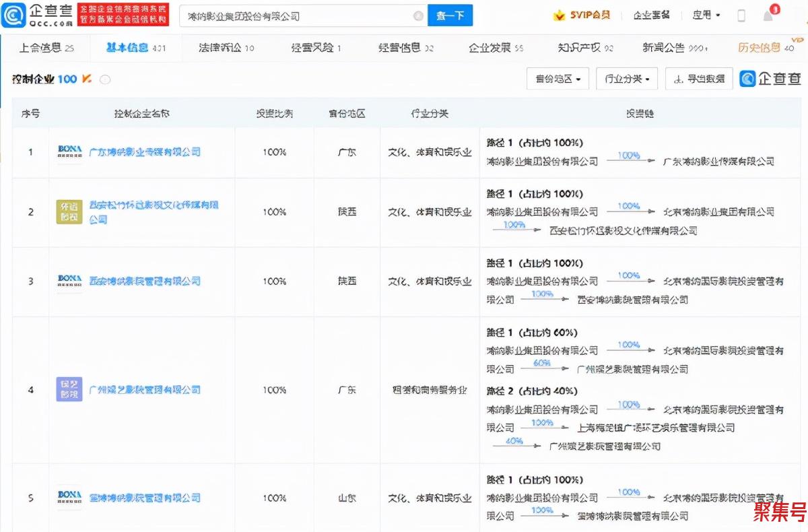Click the 控制企业 100 section title
The image size is (808, 532).
tap(44, 79)
